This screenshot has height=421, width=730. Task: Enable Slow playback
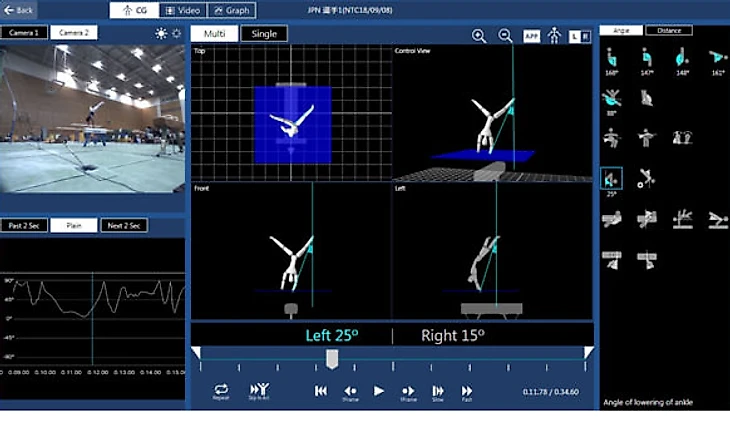tap(437, 391)
